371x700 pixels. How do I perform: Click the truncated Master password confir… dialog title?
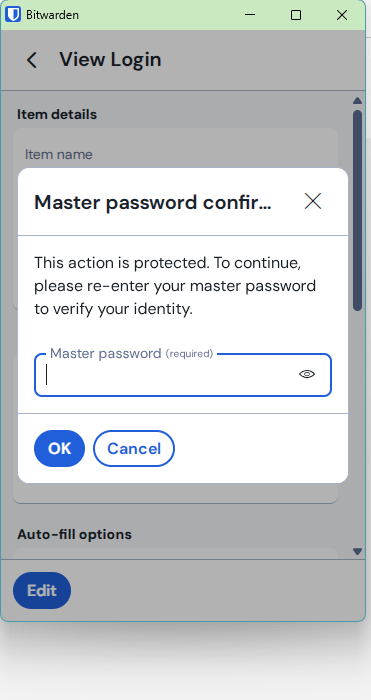click(153, 202)
